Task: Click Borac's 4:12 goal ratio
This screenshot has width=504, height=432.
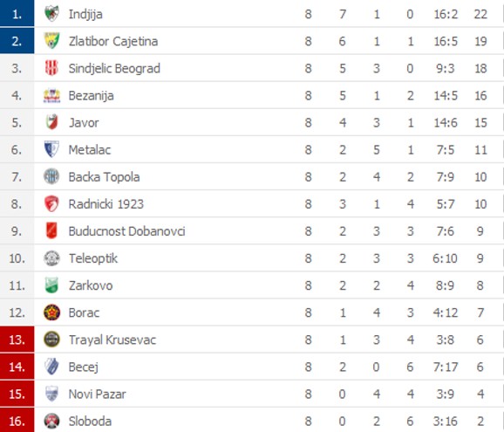Action: pyautogui.click(x=446, y=312)
